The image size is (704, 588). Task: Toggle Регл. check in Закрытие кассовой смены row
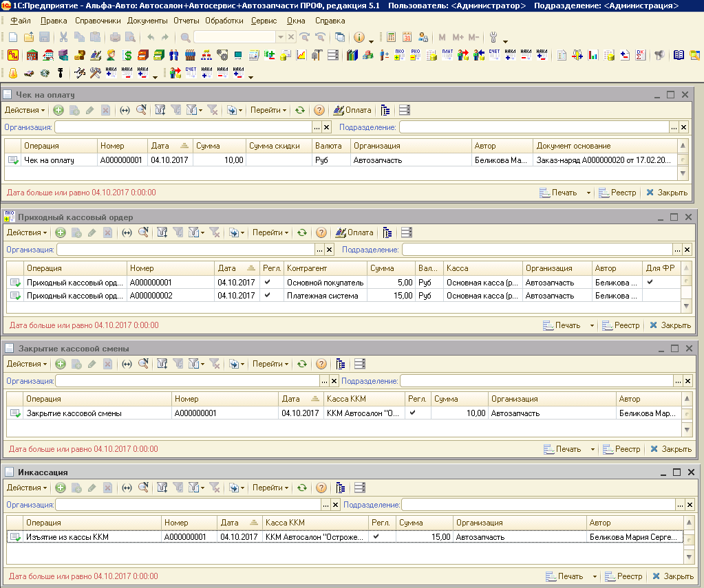(x=413, y=413)
